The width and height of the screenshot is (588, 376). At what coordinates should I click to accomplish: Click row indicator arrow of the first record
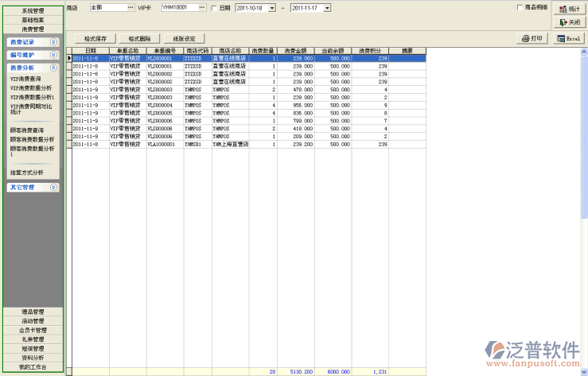tap(69, 58)
